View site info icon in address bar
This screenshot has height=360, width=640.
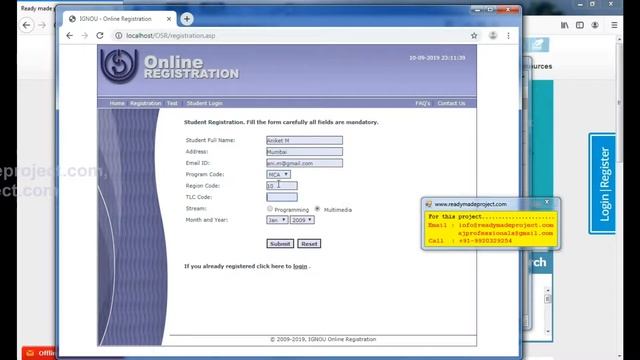point(118,36)
